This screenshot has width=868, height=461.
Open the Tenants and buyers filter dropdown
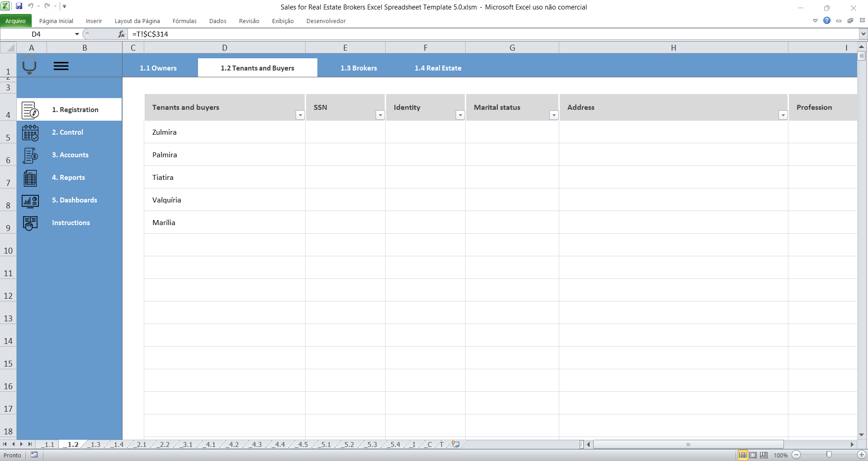pos(300,116)
